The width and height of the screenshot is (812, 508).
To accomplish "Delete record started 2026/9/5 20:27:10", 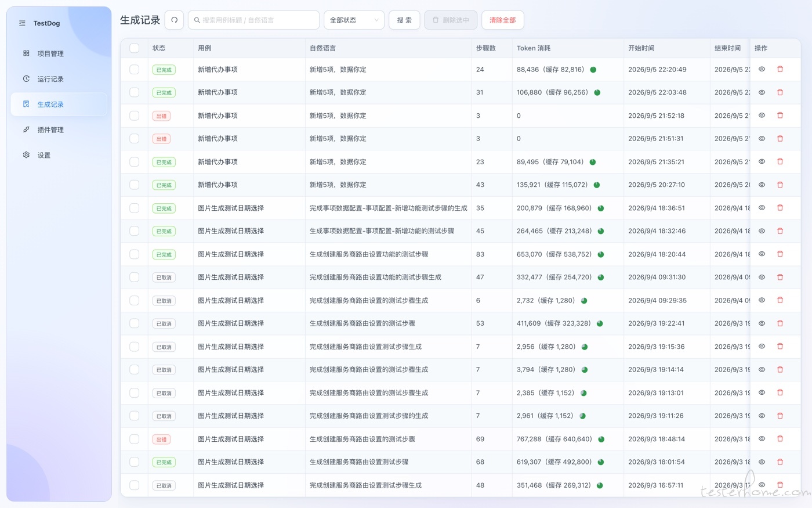I will (x=780, y=185).
